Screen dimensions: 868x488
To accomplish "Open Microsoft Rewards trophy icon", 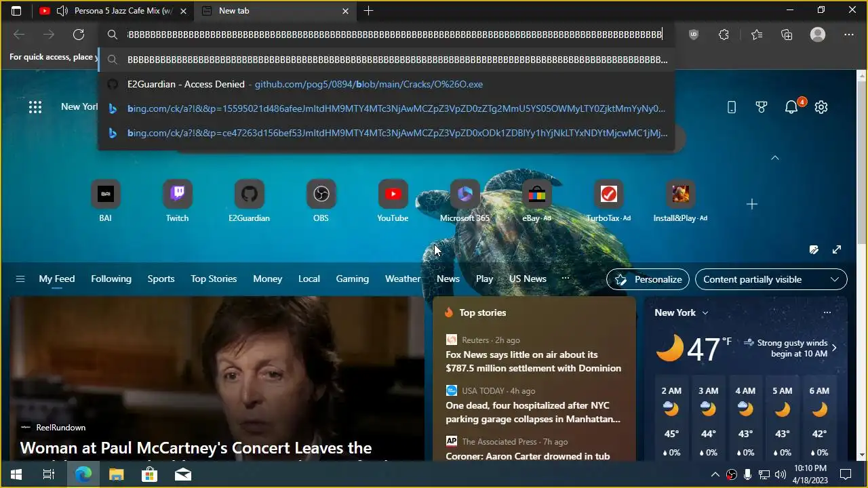I will tap(762, 107).
